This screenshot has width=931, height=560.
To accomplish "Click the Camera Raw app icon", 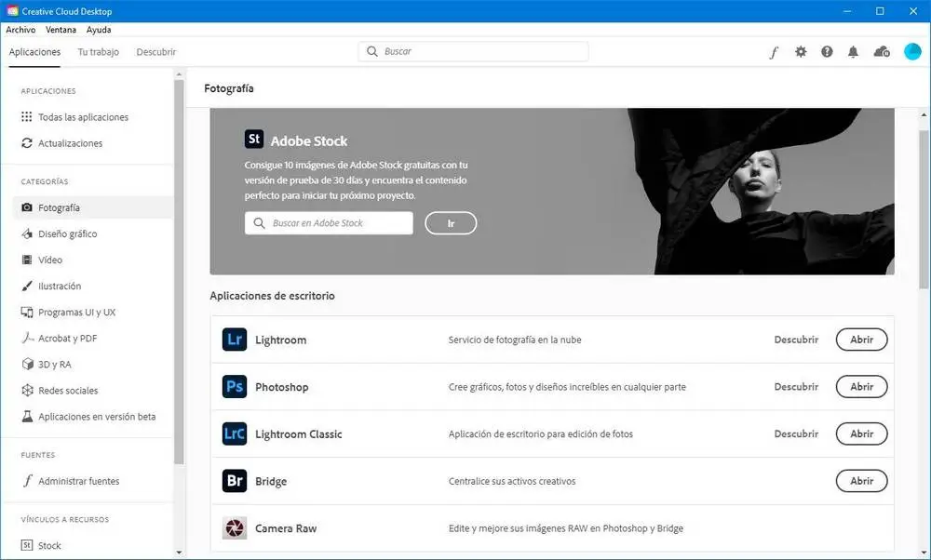I will pyautogui.click(x=235, y=528).
